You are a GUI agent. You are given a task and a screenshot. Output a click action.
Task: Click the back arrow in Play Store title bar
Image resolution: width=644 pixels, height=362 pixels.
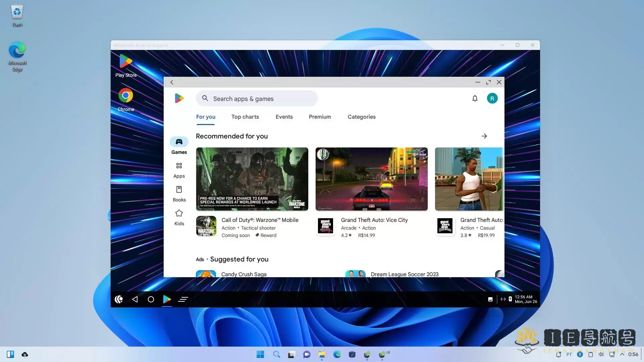click(172, 82)
